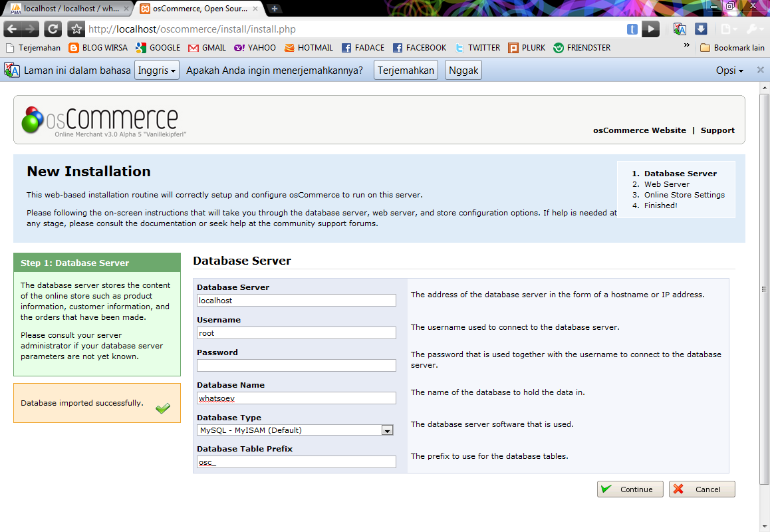Viewport: 770px width, 532px height.
Task: Open the FADACE bookmark
Action: [364, 48]
